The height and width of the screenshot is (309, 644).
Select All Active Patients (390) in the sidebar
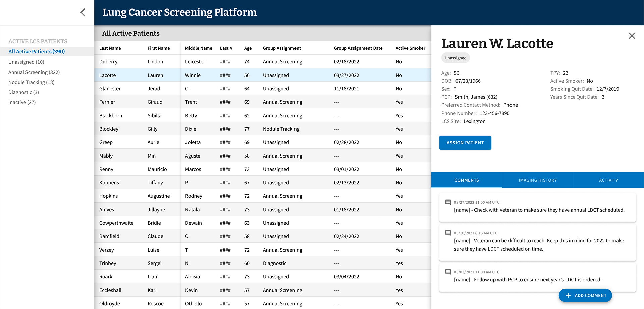[x=47, y=51]
